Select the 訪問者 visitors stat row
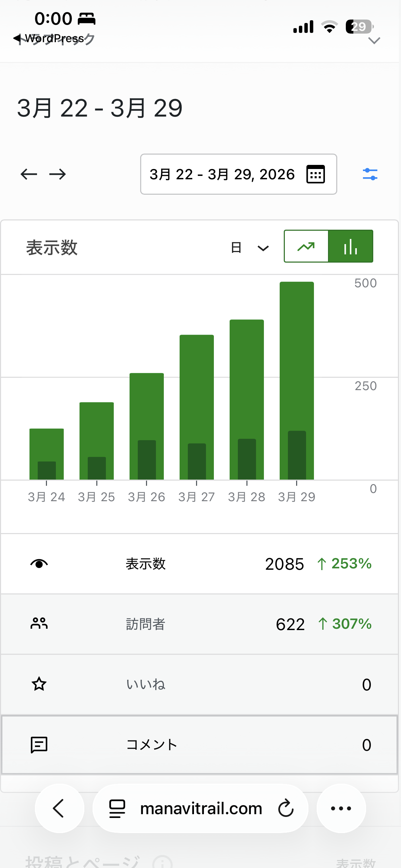This screenshot has width=401, height=868. [199, 624]
